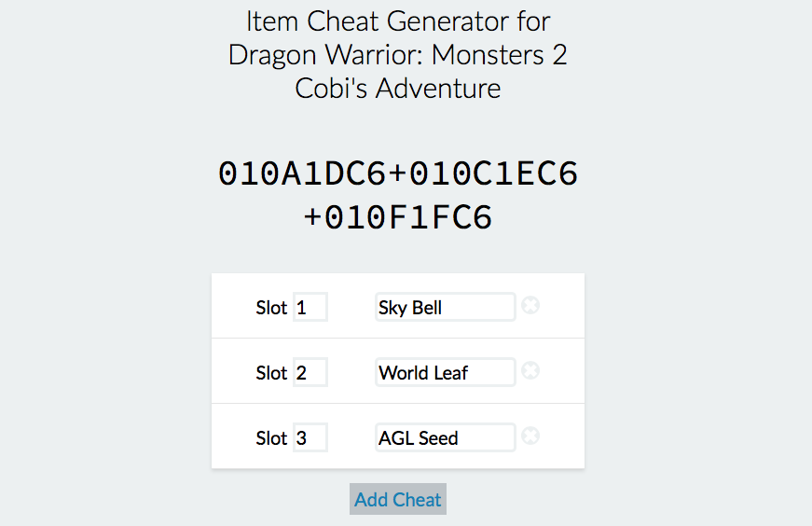The height and width of the screenshot is (526, 812).
Task: Click the Slot label beside World Leaf
Action: [271, 373]
